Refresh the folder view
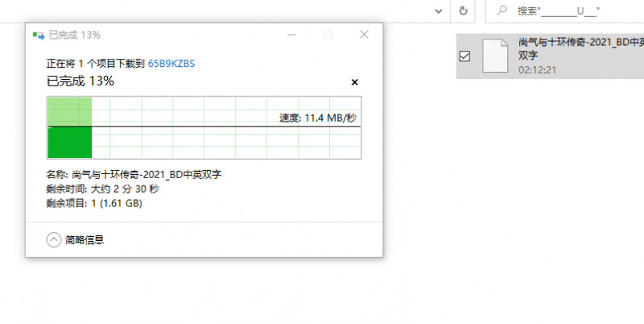Screen dimensions: 644x324 click(x=463, y=11)
